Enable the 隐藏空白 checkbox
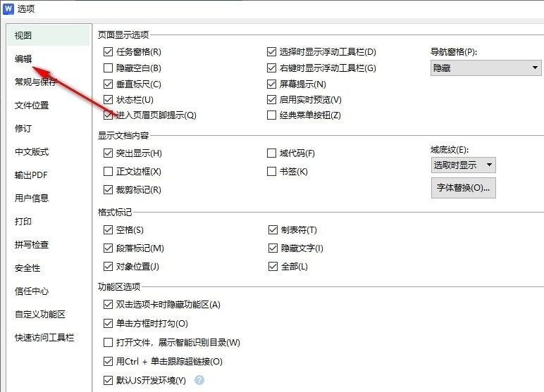The width and height of the screenshot is (544, 392). (108, 68)
